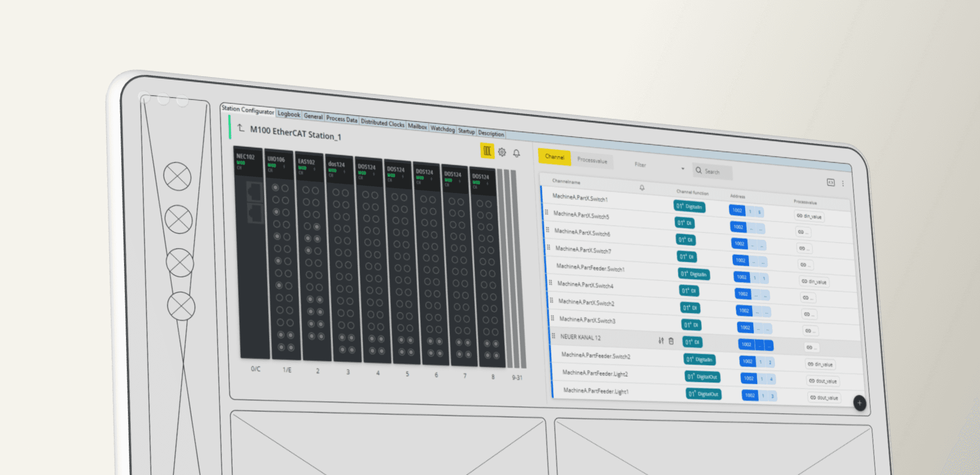
Task: Grab the drag handle of MachineA.PartX.Switch3
Action: [x=552, y=318]
